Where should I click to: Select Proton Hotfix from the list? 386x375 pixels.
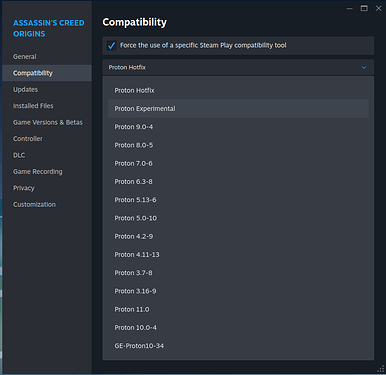238,90
